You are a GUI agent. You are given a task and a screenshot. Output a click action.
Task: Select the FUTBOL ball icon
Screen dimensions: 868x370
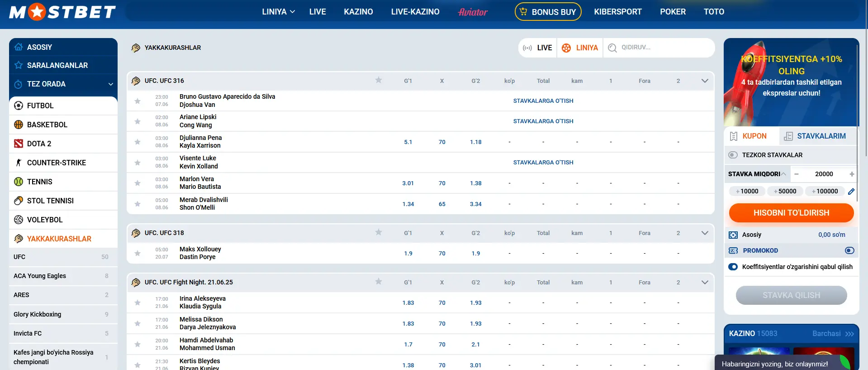pyautogui.click(x=19, y=106)
